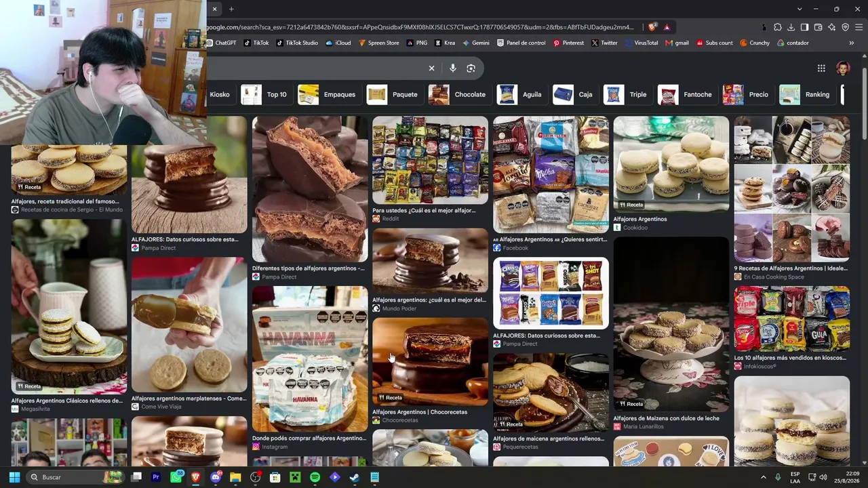This screenshot has height=488, width=868.
Task: Open the Windows Start menu
Action: tap(14, 477)
